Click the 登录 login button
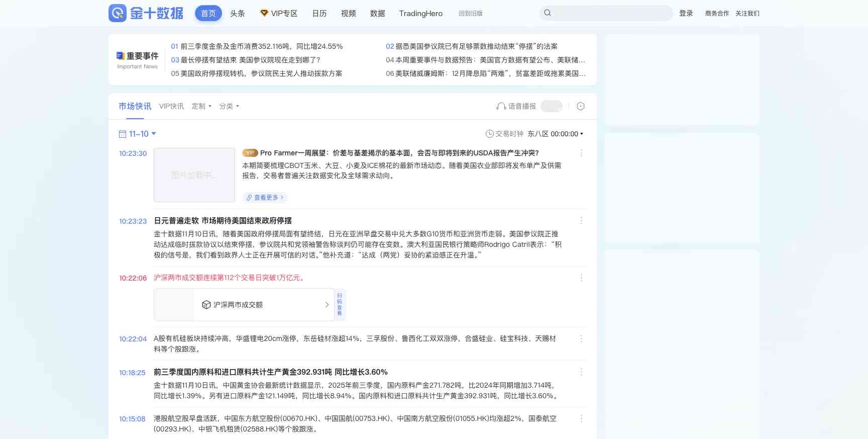The image size is (868, 439). click(686, 14)
